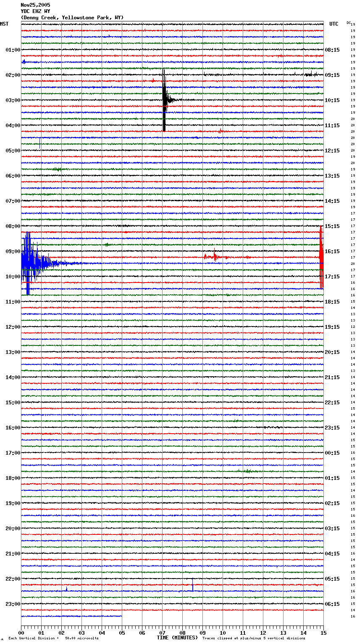Select the 16:00 MST time label
Viewport: 357px width, 644px height.
click(x=13, y=428)
